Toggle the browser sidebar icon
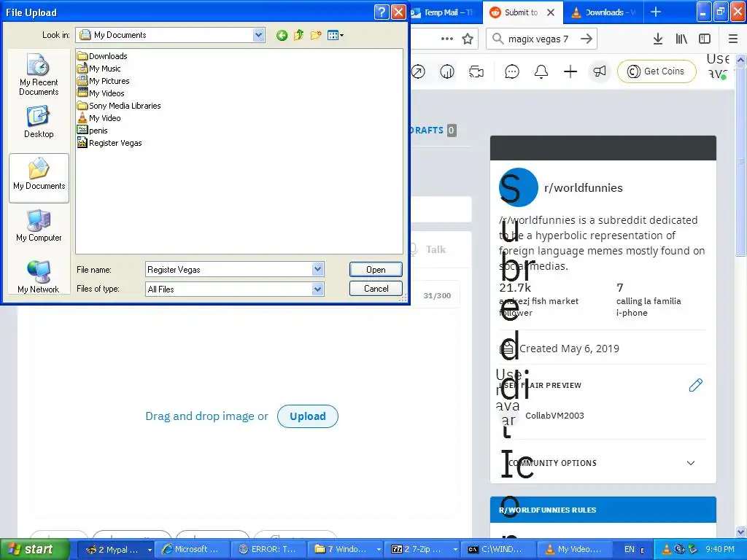Image resolution: width=747 pixels, height=560 pixels. point(705,39)
